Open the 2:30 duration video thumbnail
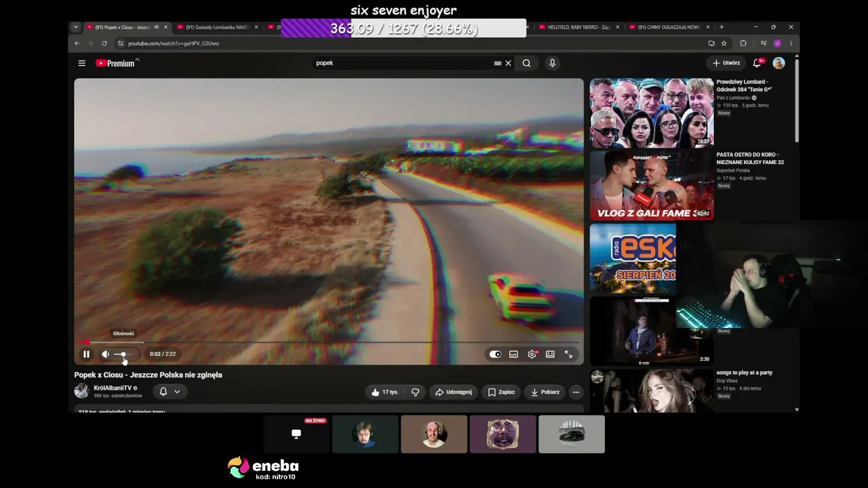868x488 pixels. [652, 331]
